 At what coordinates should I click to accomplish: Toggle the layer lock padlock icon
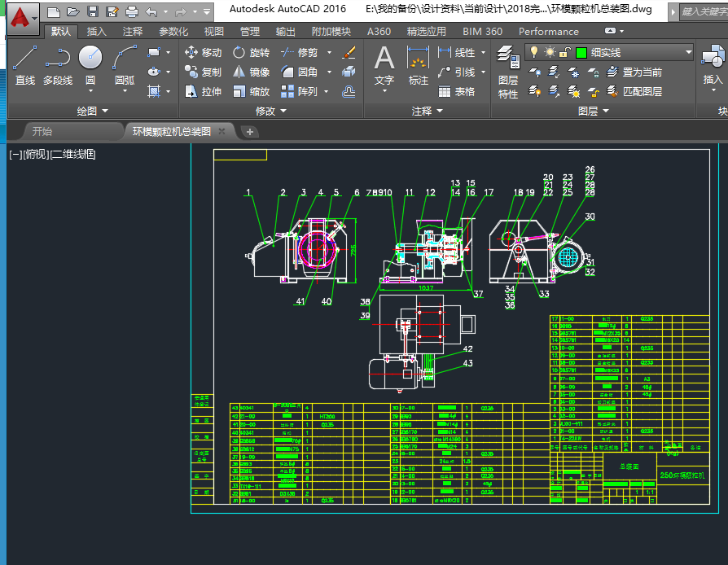[565, 52]
